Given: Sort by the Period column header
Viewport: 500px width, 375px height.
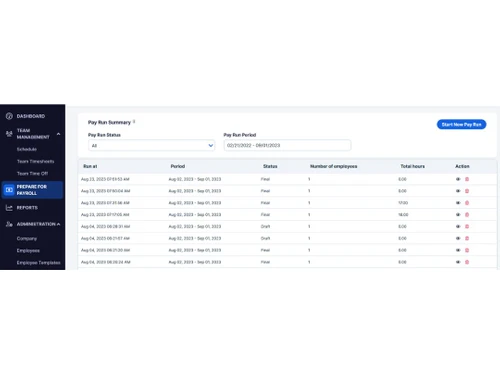Looking at the screenshot, I should pos(178,166).
